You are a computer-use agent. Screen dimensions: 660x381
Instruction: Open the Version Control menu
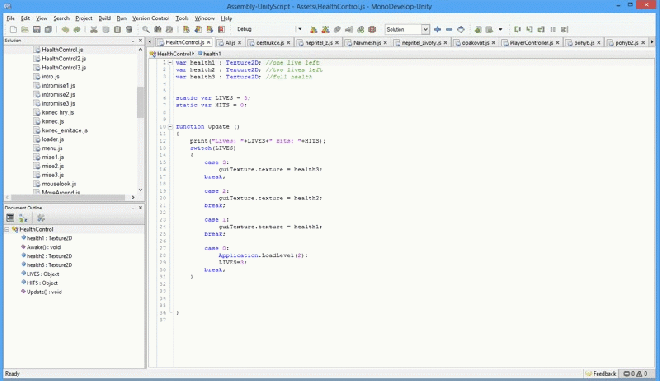coord(150,19)
